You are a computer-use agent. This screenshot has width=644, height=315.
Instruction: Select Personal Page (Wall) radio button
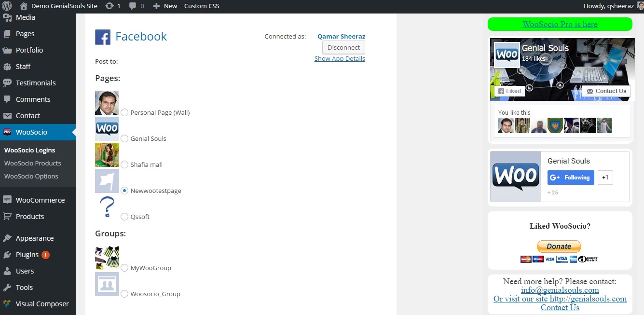coord(124,112)
